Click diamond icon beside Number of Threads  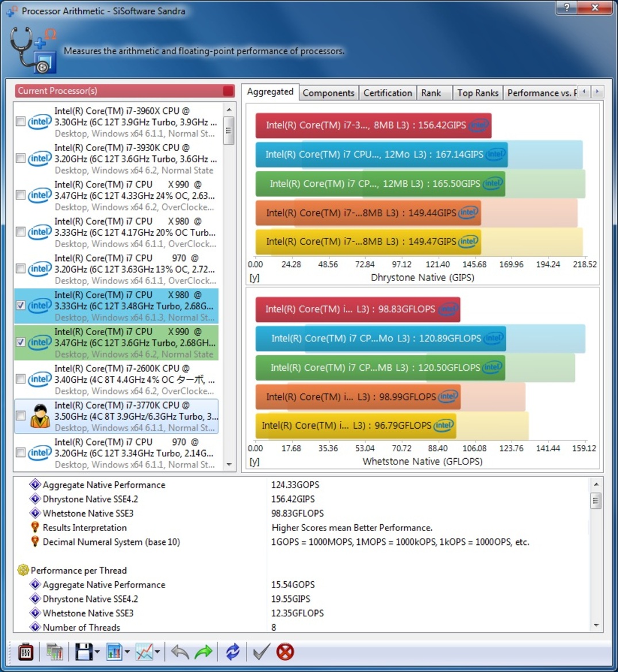pyautogui.click(x=35, y=627)
